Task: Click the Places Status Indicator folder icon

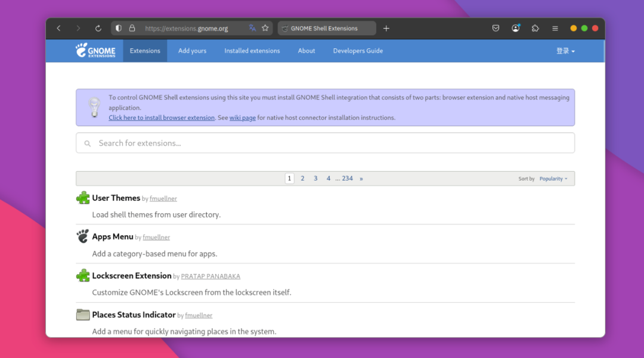Action: (83, 315)
